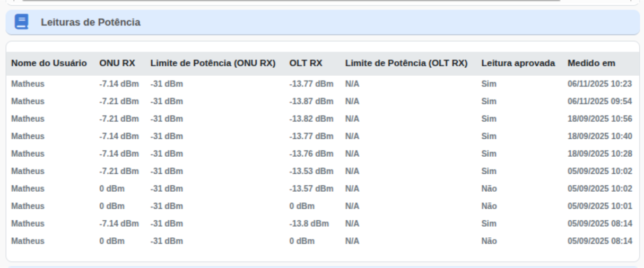Click the Medido em column header
This screenshot has width=644, height=268.
[x=591, y=63]
